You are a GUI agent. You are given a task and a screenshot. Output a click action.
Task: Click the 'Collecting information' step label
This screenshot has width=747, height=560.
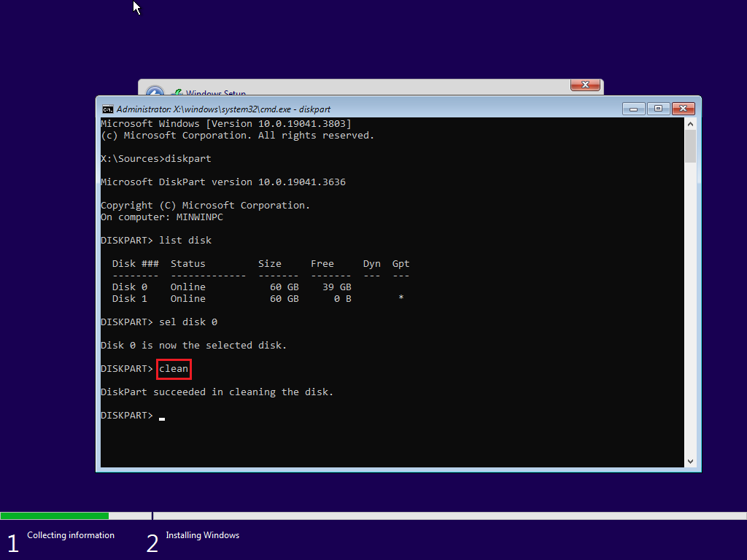[71, 535]
